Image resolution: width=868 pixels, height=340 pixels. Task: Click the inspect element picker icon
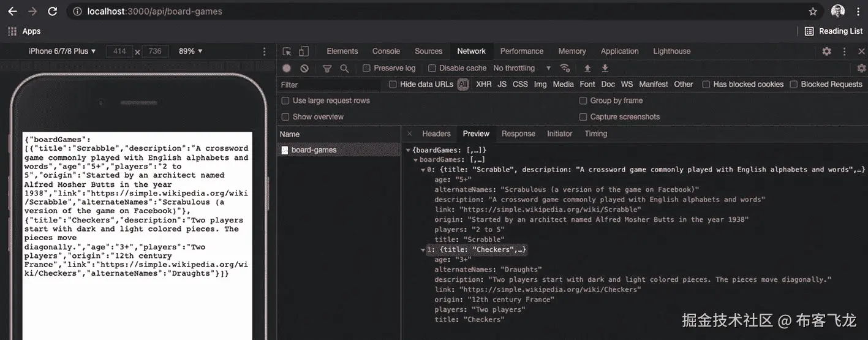pos(287,51)
